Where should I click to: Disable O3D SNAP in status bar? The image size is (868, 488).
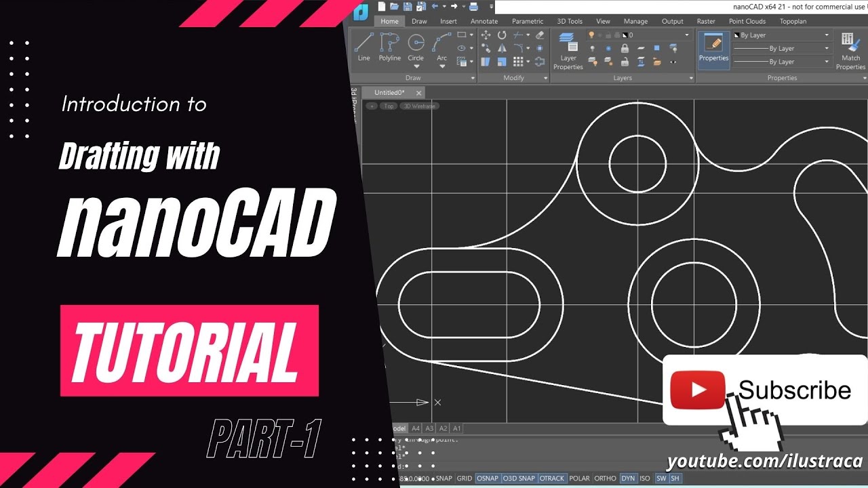click(519, 479)
